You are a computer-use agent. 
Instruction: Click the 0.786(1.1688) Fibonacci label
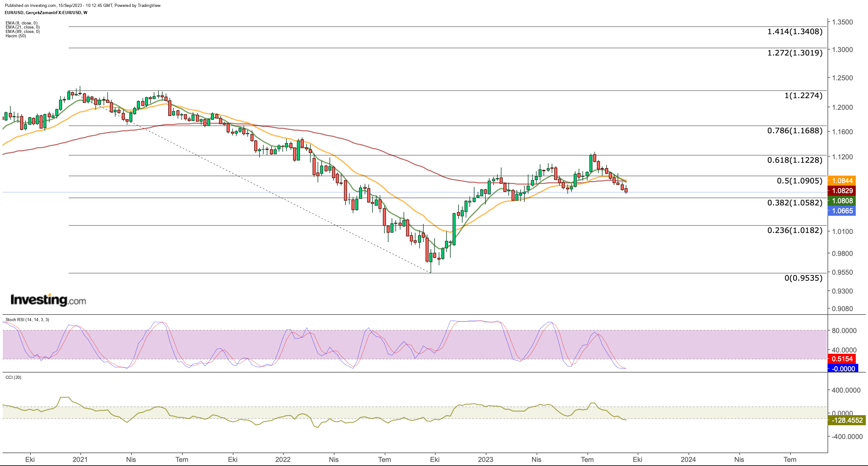pos(795,131)
